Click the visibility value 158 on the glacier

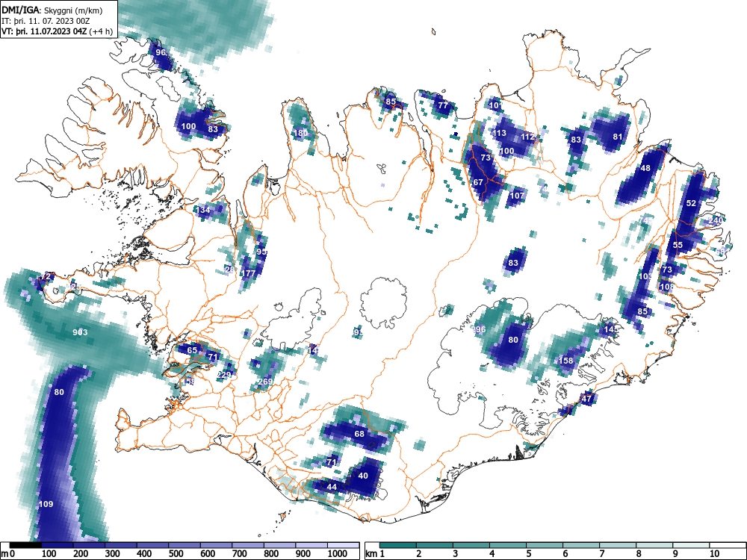coord(565,361)
